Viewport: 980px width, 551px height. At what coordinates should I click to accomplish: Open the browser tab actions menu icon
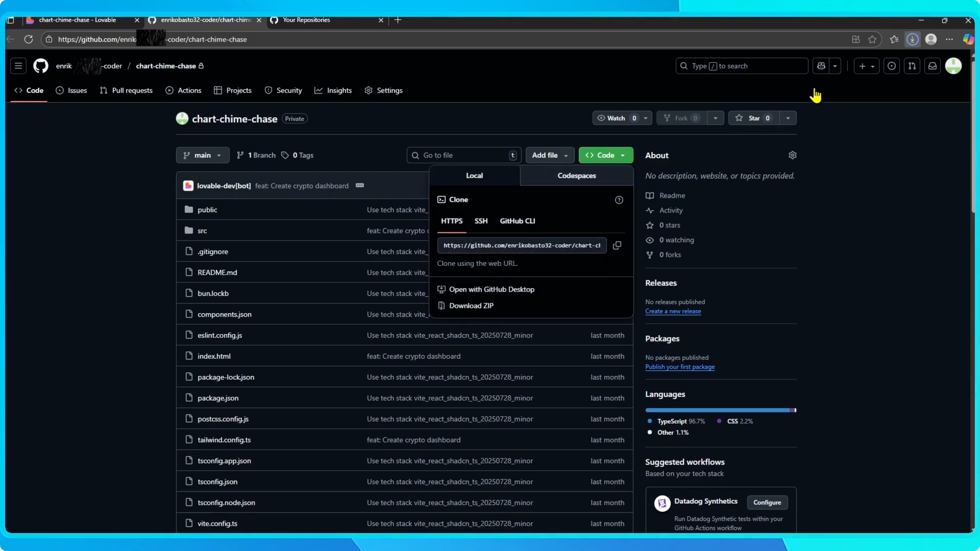point(10,20)
